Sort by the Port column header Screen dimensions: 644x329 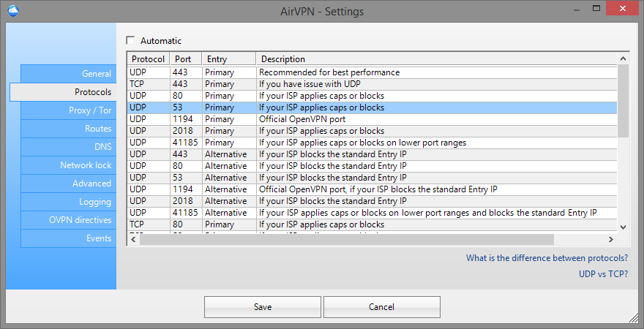[x=186, y=59]
